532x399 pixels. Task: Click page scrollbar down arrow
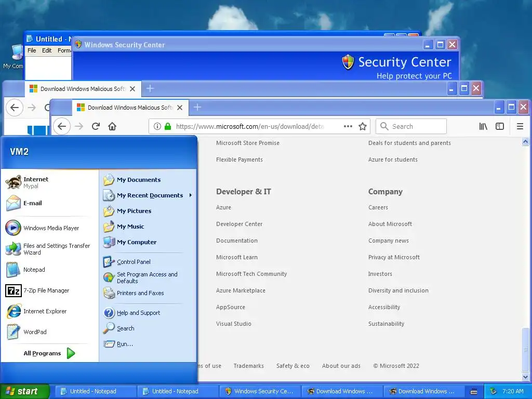point(525,377)
